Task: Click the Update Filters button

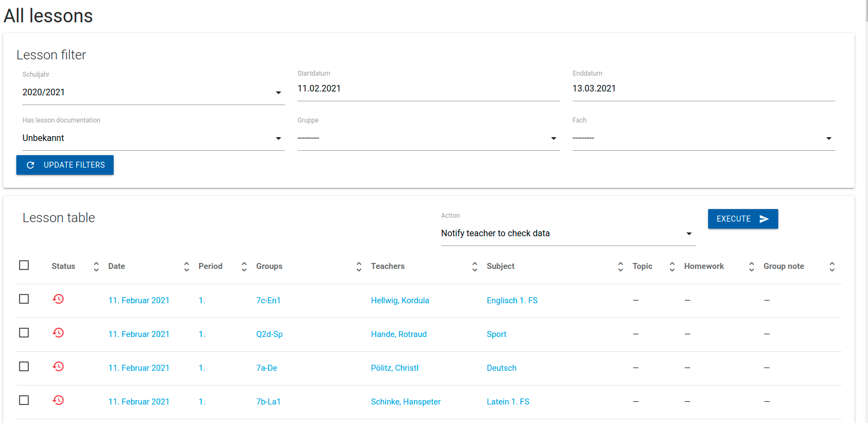Action: coord(65,165)
